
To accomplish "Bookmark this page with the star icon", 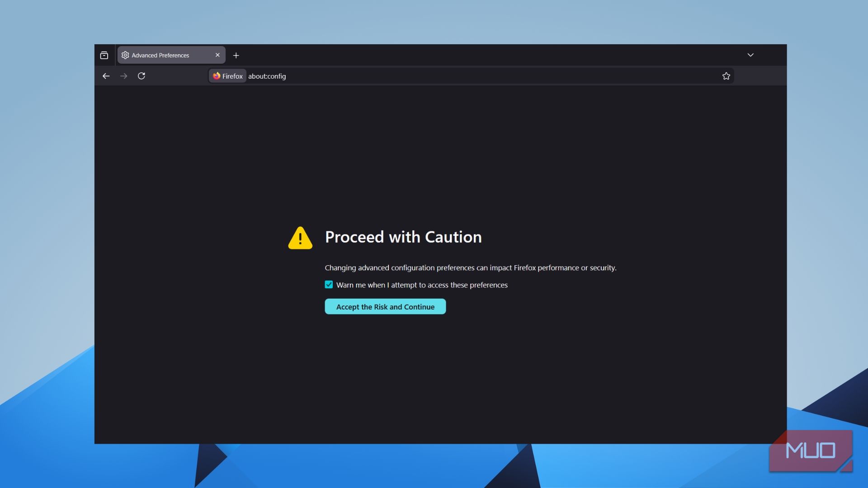I will 726,76.
